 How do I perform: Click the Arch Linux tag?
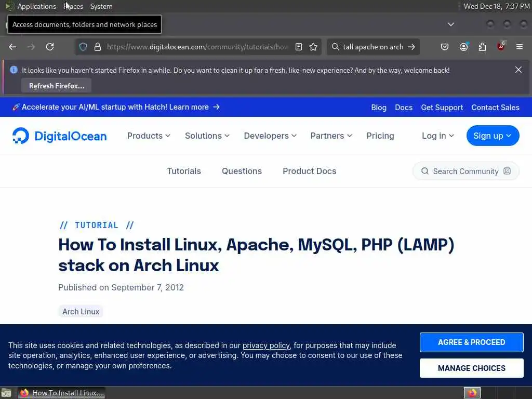click(x=81, y=312)
